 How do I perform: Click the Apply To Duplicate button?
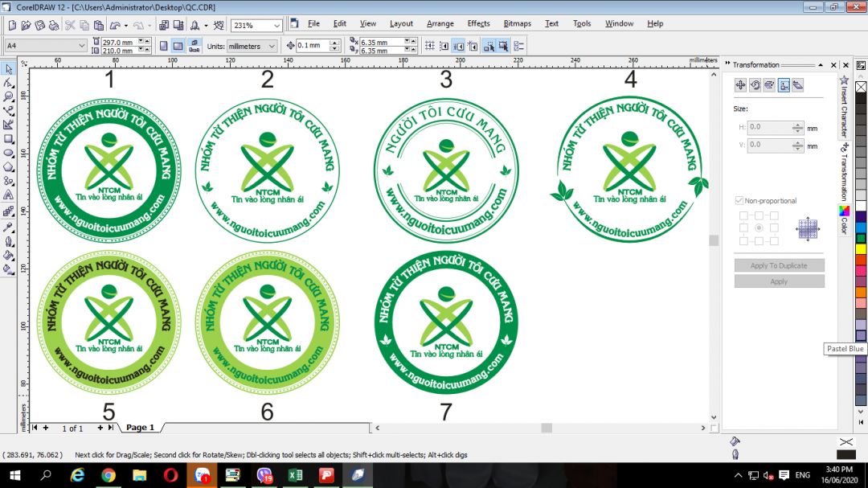(779, 265)
